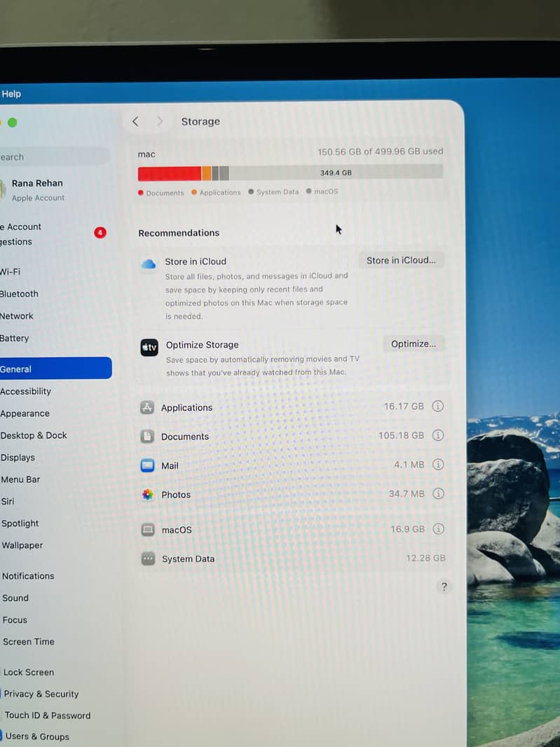Click the 12.28 GB System Data size
This screenshot has width=560, height=747.
click(x=425, y=558)
